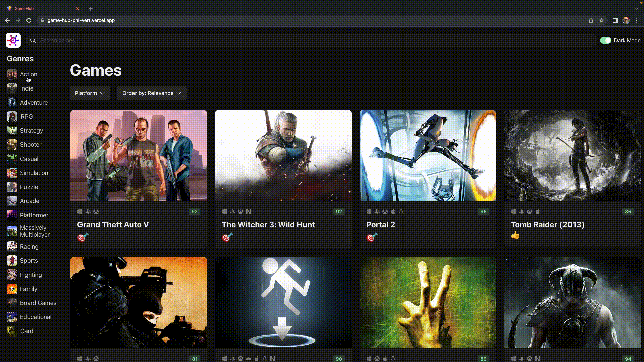The height and width of the screenshot is (362, 644).
Task: Choose the Platformer genre
Action: coord(34,215)
